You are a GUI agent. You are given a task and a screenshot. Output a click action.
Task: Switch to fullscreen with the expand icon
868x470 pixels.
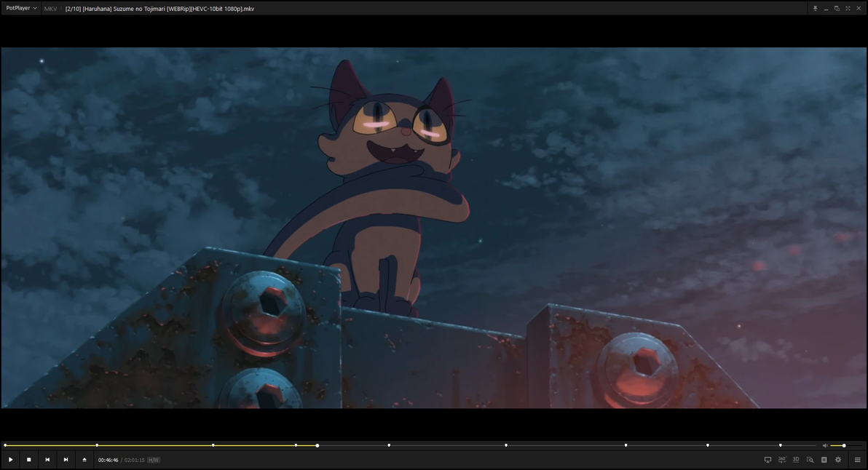pyautogui.click(x=848, y=8)
